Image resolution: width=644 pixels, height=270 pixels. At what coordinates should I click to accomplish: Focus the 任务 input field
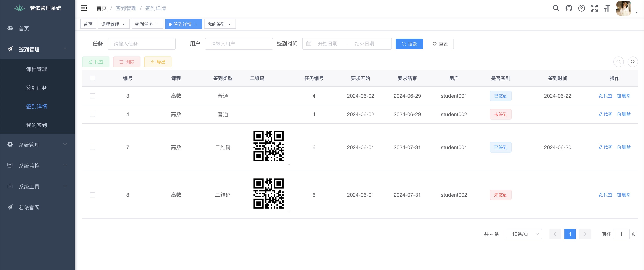pyautogui.click(x=142, y=44)
